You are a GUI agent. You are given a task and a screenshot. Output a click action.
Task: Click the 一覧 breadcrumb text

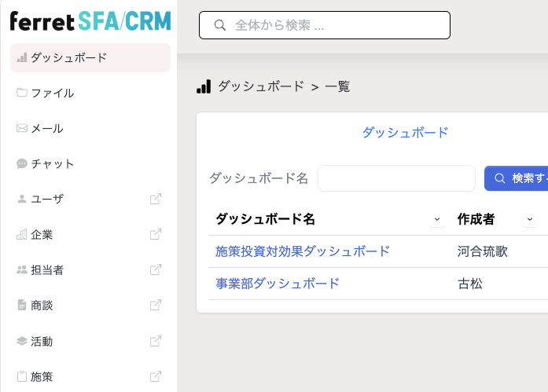(x=337, y=86)
